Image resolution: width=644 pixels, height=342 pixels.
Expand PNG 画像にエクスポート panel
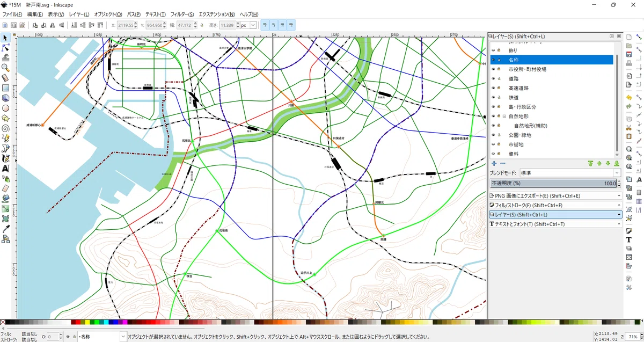(x=555, y=196)
